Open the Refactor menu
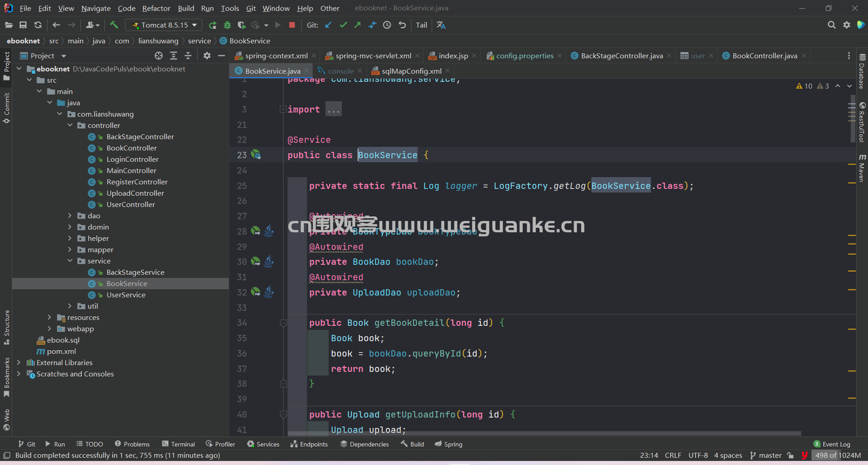This screenshot has width=868, height=465. click(x=156, y=8)
